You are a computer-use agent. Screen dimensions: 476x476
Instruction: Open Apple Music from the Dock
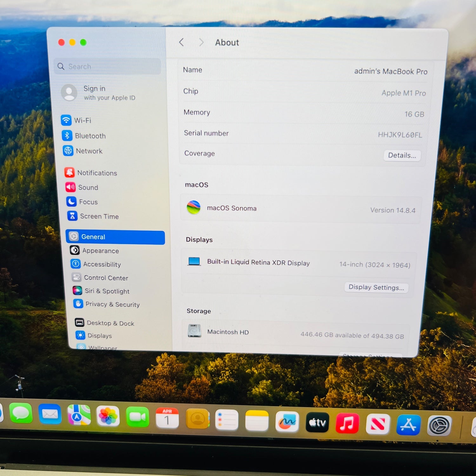point(347,423)
